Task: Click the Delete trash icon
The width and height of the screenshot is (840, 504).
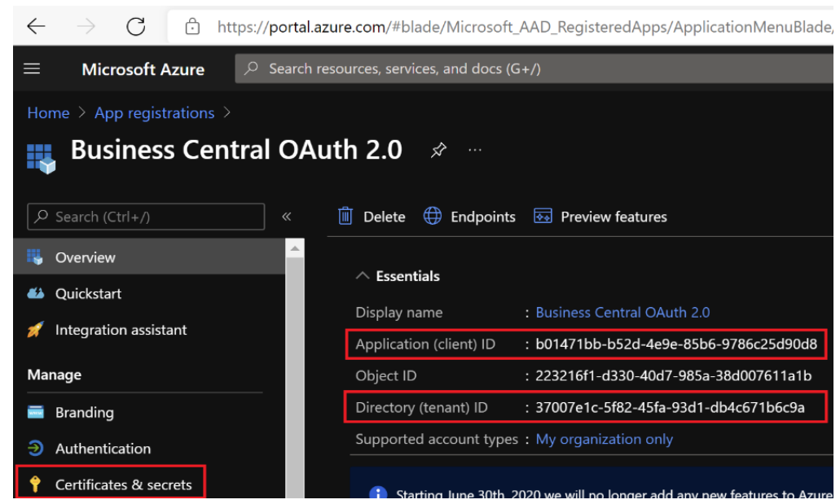Action: coord(346,217)
